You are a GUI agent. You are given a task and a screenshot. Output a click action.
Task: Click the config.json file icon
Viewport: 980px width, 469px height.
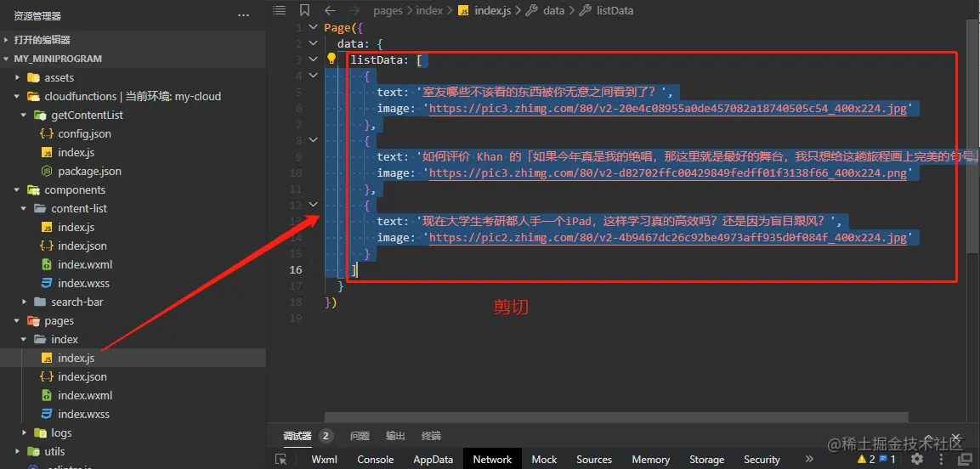(46, 133)
